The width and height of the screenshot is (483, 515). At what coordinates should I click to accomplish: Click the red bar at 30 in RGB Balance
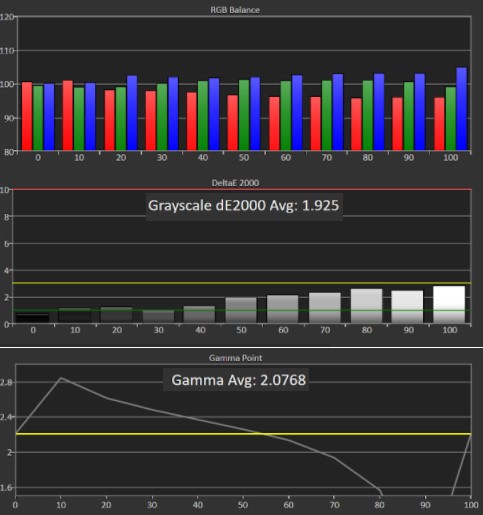(x=151, y=121)
